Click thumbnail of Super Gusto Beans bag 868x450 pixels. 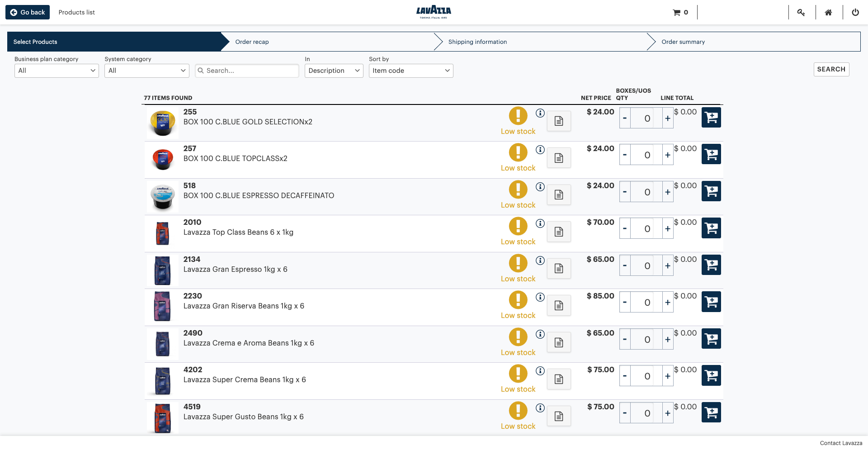coord(163,417)
